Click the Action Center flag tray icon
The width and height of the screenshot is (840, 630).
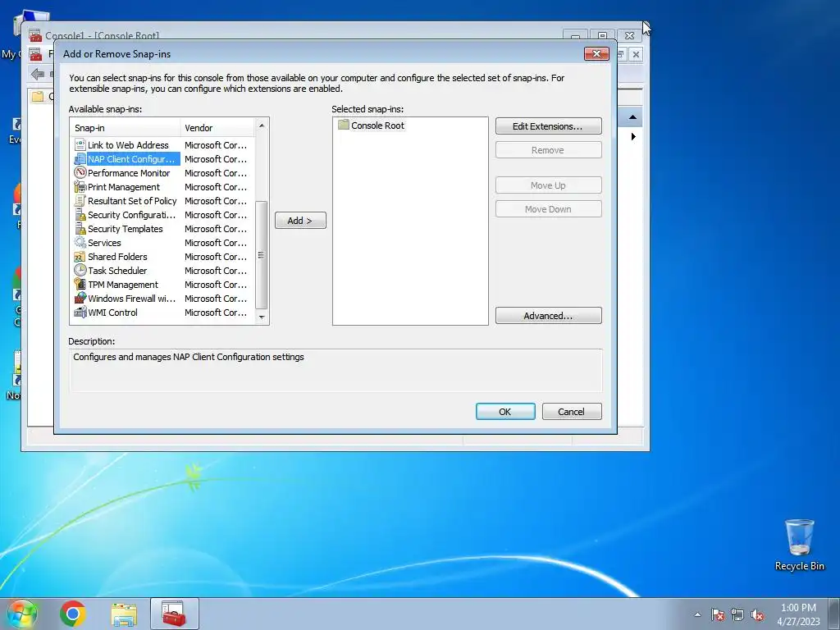point(718,614)
